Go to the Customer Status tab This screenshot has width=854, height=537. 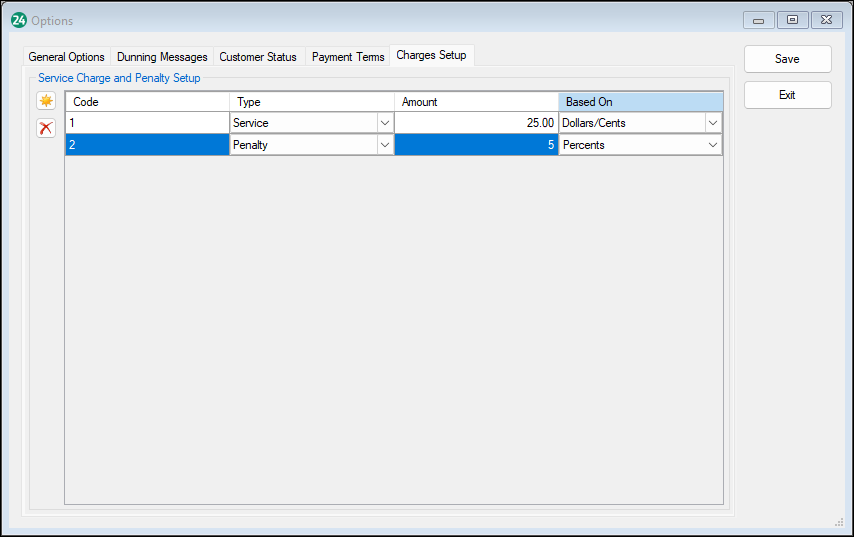click(258, 57)
